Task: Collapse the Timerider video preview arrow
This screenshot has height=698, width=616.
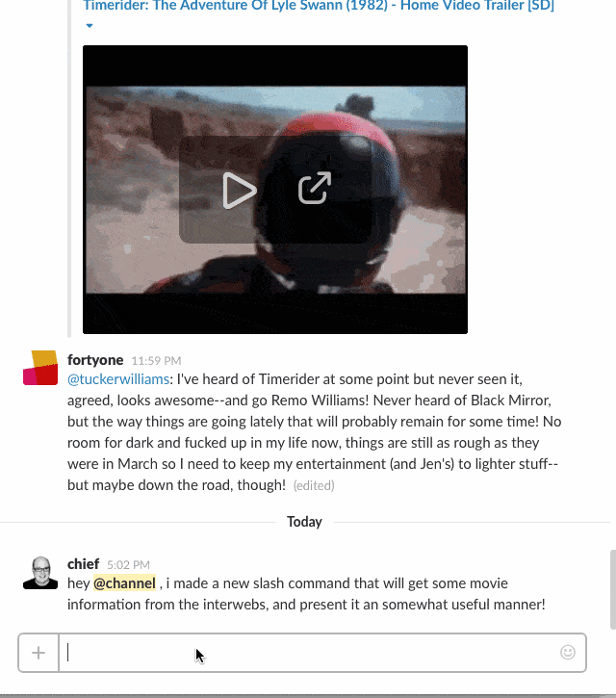Action: (x=90, y=26)
